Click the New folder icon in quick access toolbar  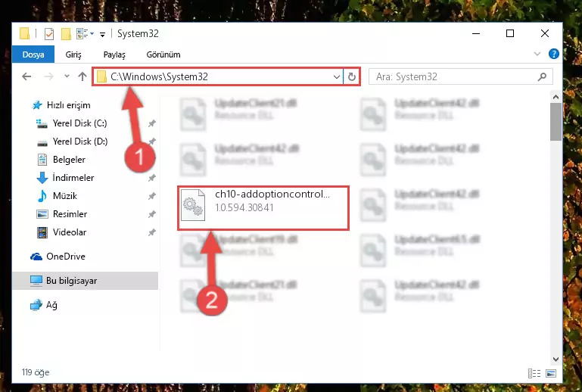click(66, 34)
